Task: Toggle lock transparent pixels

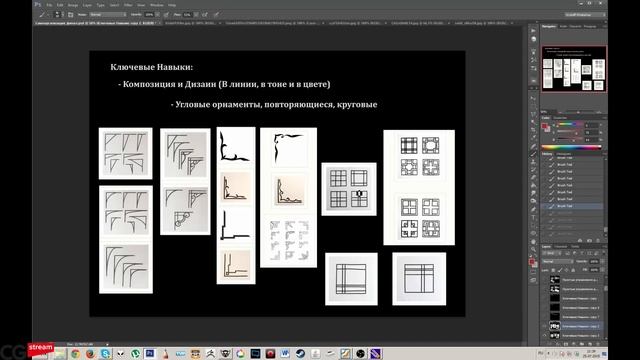Action: (x=553, y=270)
